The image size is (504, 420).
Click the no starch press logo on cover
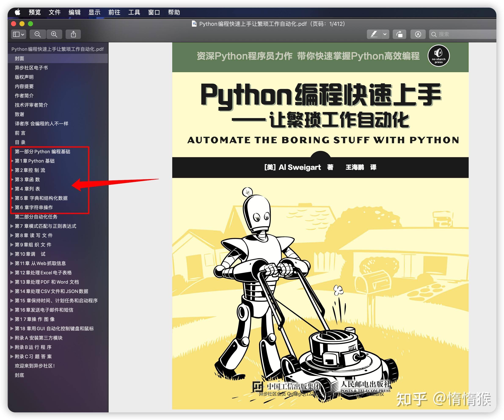pyautogui.click(x=438, y=56)
